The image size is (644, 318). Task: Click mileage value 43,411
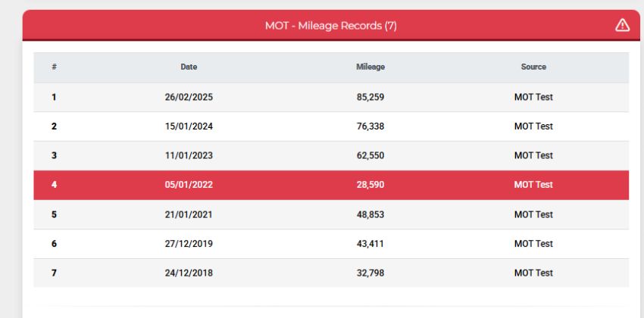(370, 244)
